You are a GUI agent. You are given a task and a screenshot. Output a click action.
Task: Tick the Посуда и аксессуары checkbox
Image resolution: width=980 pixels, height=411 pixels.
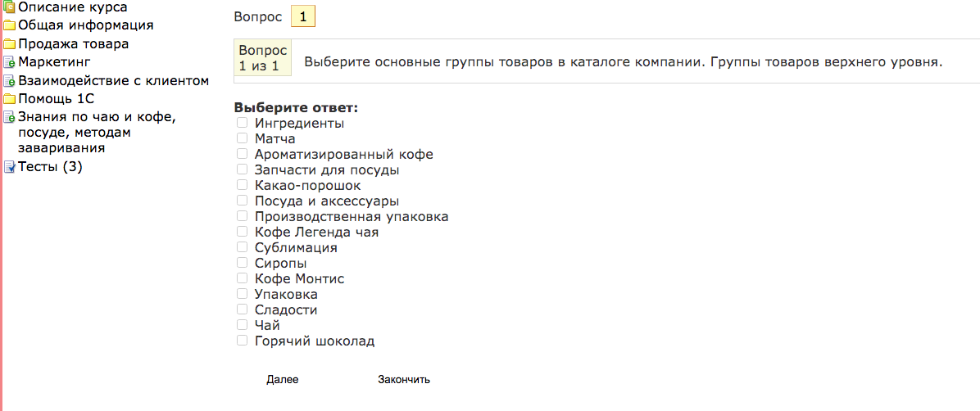click(x=241, y=201)
